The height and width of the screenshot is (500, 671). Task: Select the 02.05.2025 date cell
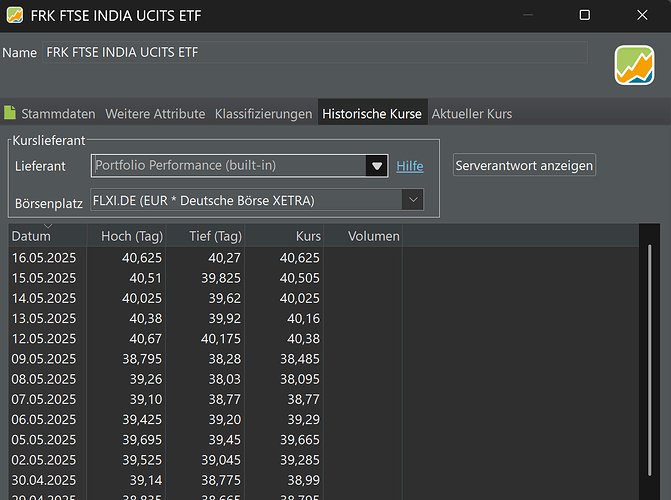(44, 460)
